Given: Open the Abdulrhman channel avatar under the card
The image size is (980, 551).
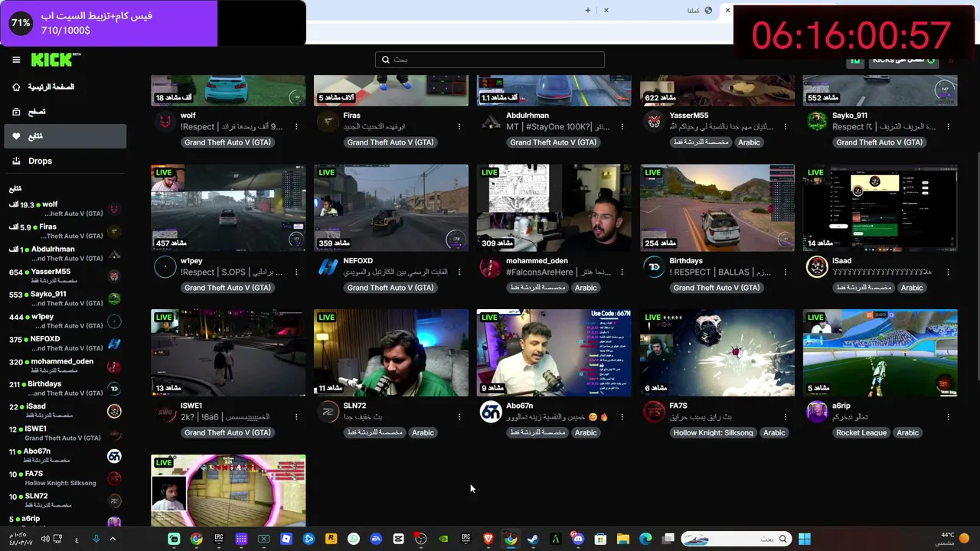Looking at the screenshot, I should [x=491, y=121].
